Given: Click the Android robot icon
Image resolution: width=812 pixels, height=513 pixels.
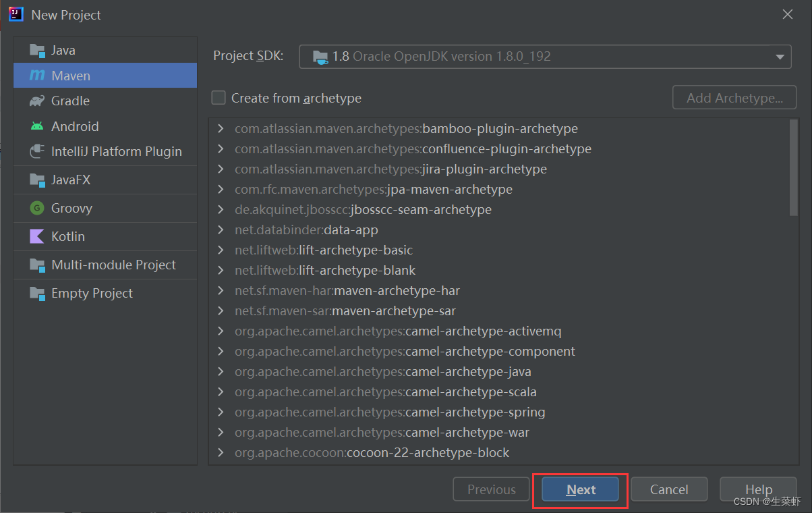Looking at the screenshot, I should (37, 126).
